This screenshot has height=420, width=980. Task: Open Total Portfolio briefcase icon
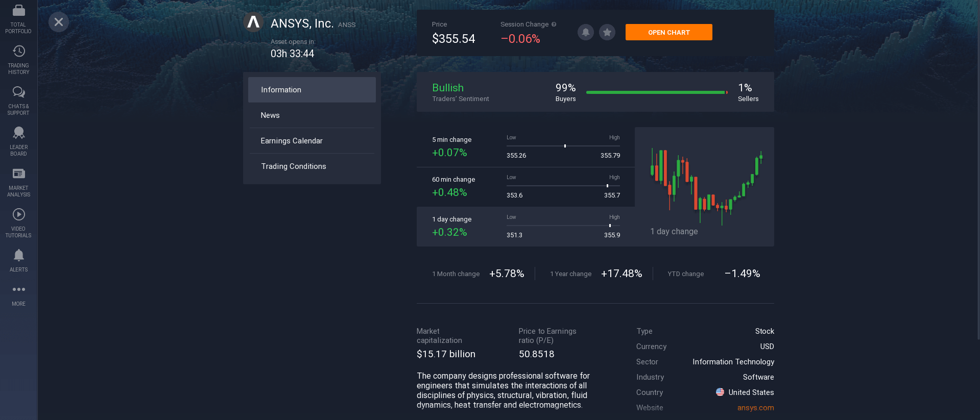18,10
